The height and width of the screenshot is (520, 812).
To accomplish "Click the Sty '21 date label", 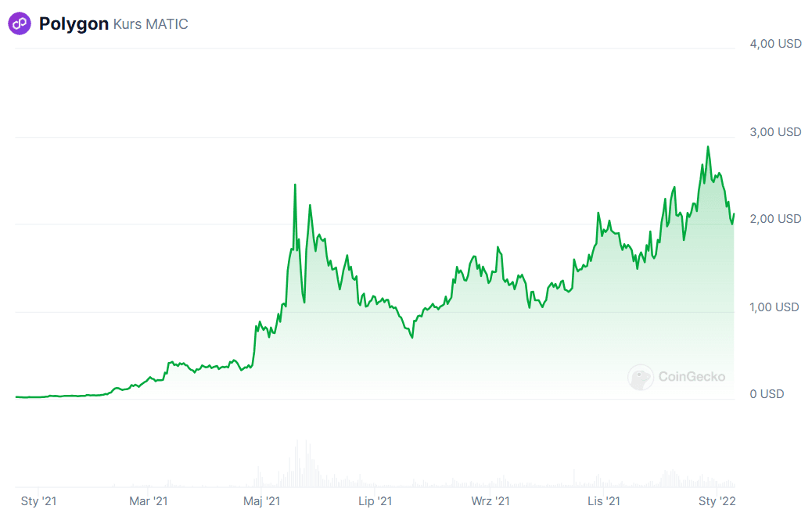I will (39, 501).
